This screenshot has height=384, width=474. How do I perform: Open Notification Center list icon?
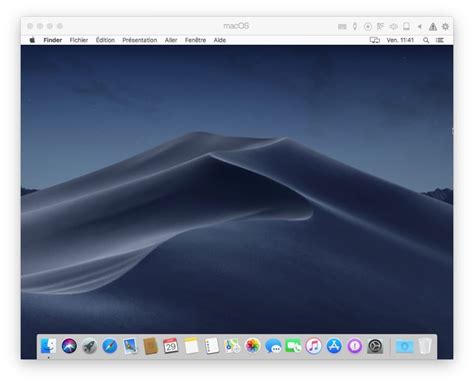440,40
